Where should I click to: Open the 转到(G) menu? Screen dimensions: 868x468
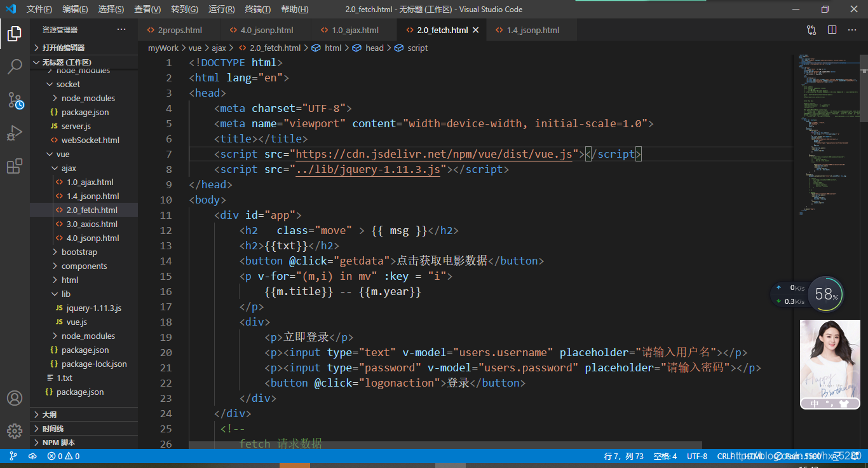[x=184, y=10]
